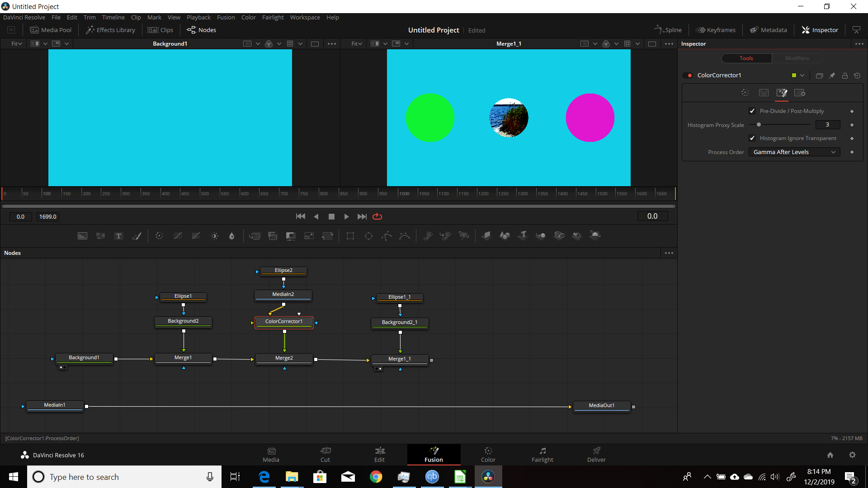The image size is (868, 488).
Task: Add a Paint node from the toolbar
Action: [x=137, y=236]
